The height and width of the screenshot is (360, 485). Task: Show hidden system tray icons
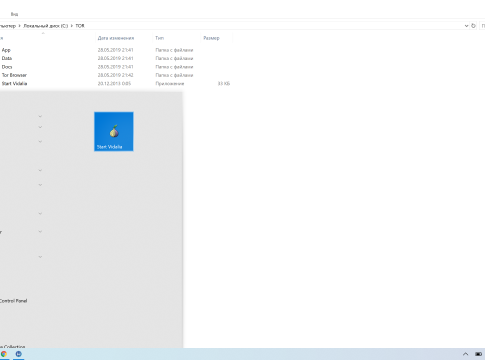(x=466, y=354)
